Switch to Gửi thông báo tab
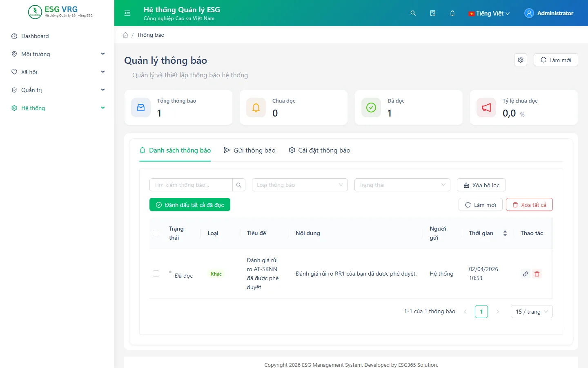The image size is (588, 368). (249, 150)
